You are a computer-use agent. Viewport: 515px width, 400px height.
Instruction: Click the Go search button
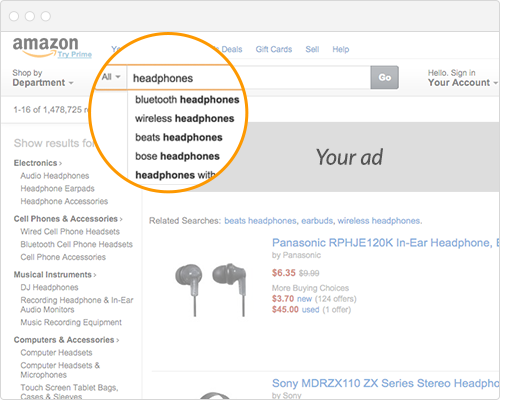coord(384,77)
